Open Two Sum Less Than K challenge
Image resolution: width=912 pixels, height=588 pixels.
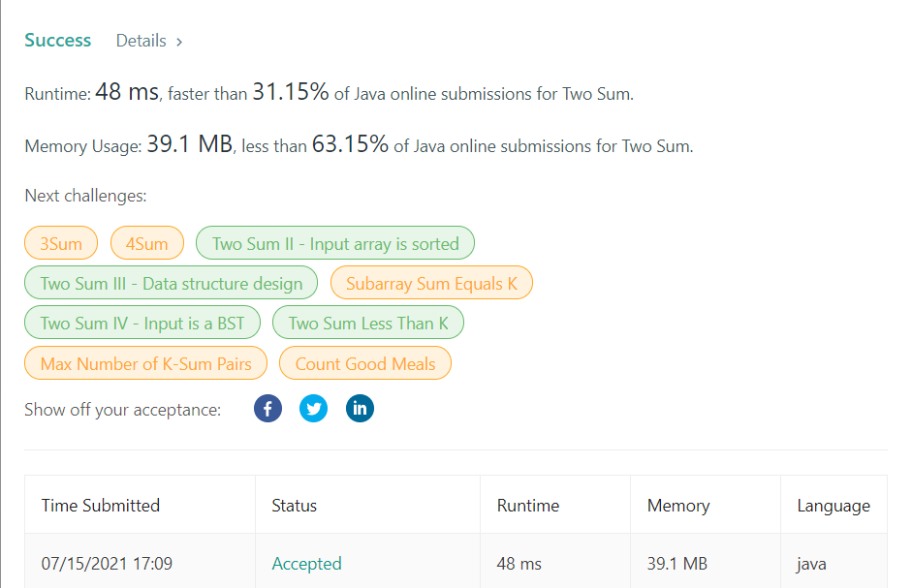pos(368,324)
